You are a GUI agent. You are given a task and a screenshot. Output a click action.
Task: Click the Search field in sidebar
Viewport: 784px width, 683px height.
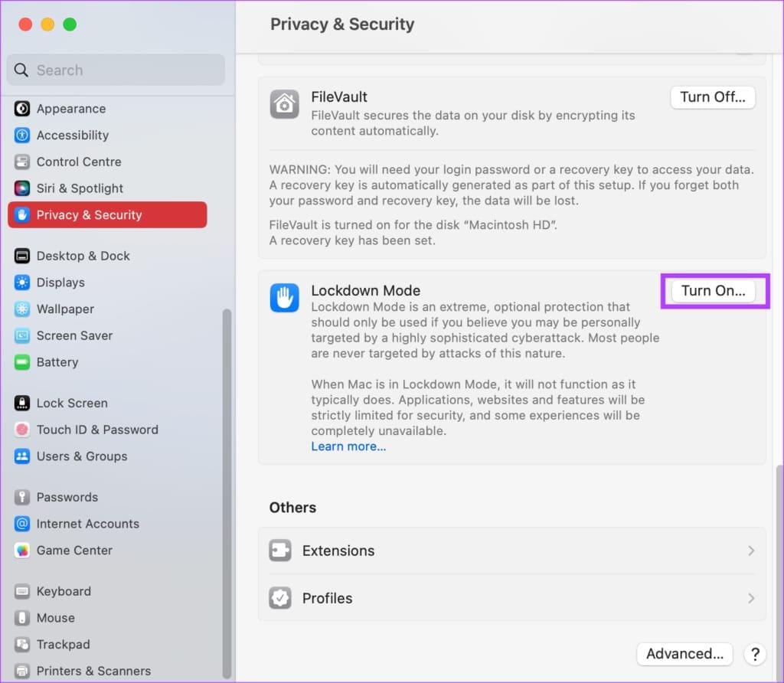click(x=115, y=70)
